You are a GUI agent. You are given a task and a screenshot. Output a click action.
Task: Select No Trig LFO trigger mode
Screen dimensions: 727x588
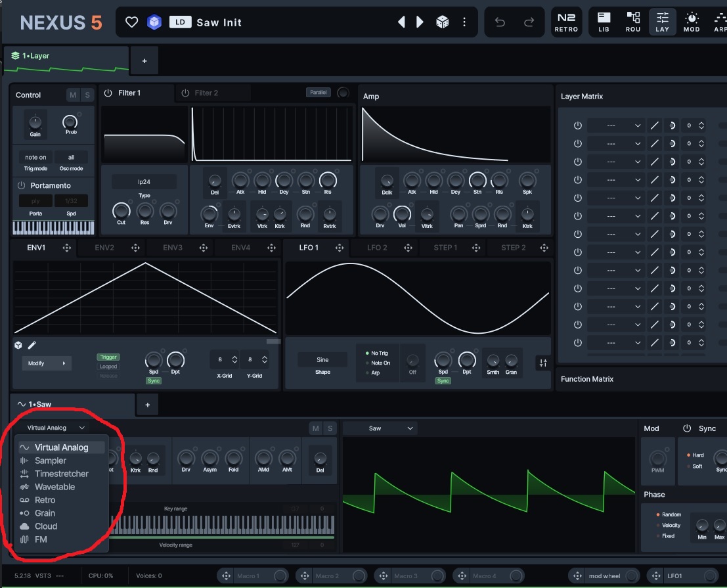(377, 353)
